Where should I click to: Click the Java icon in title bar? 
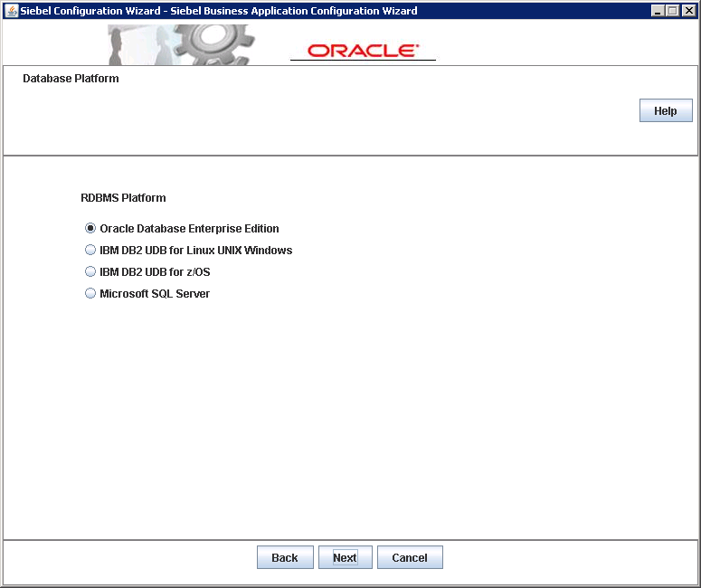12,11
